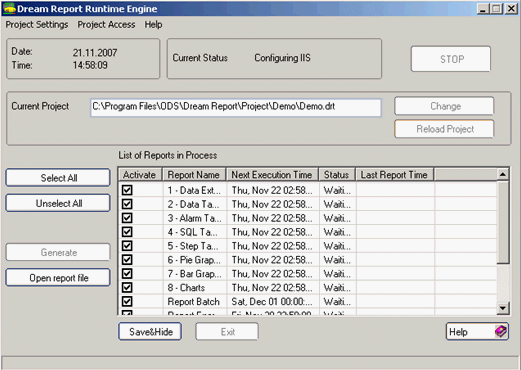Click the report list scroll down arrow
The height and width of the screenshot is (370, 521).
[503, 308]
